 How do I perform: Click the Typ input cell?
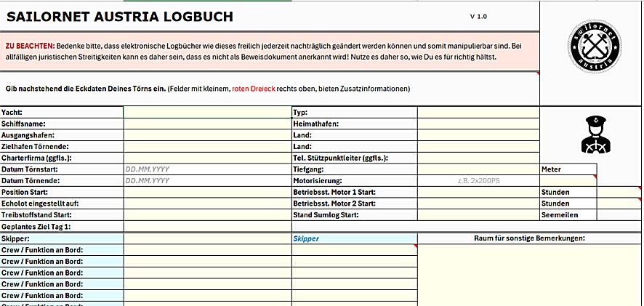[x=478, y=113]
